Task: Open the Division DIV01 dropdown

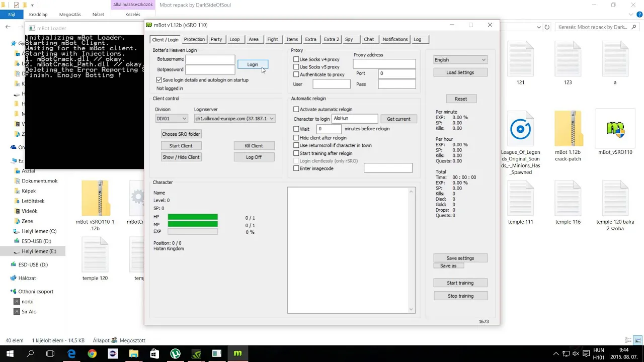Action: [172, 119]
